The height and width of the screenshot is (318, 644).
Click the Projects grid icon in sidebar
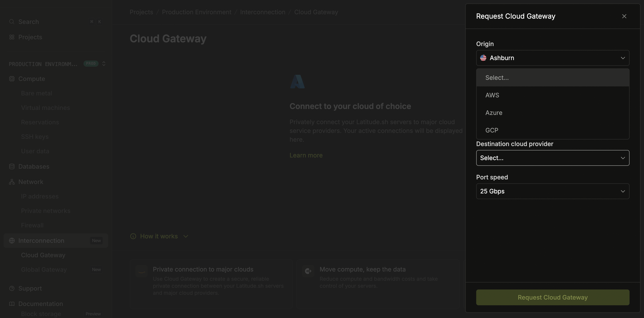point(12,37)
